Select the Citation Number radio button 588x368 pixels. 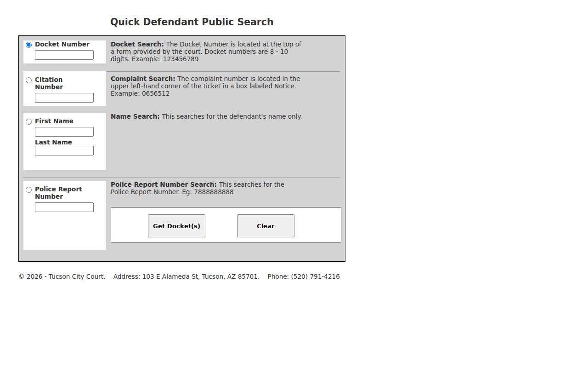pyautogui.click(x=28, y=80)
